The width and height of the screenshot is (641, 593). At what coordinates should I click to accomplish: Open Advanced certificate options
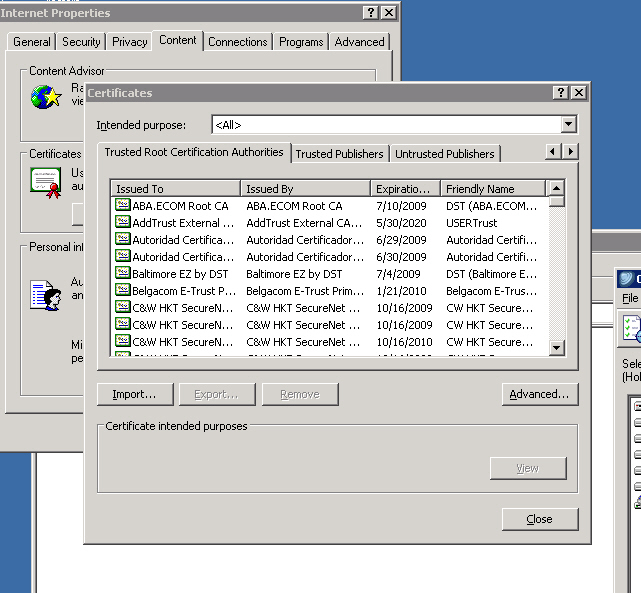[540, 394]
